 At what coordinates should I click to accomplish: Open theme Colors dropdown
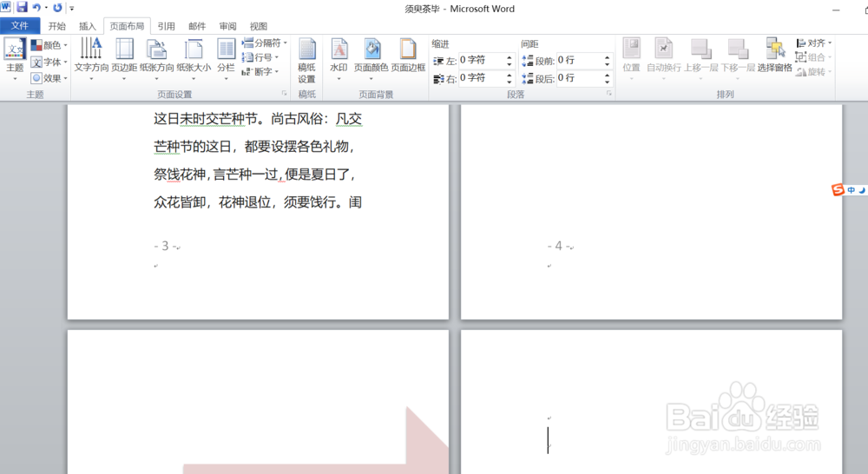(x=49, y=45)
